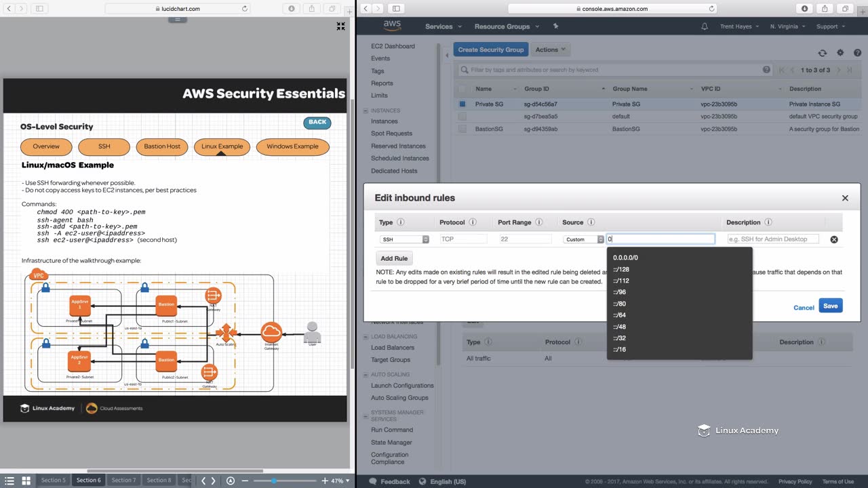The image size is (868, 488).
Task: Show info for the Source column
Action: [591, 222]
